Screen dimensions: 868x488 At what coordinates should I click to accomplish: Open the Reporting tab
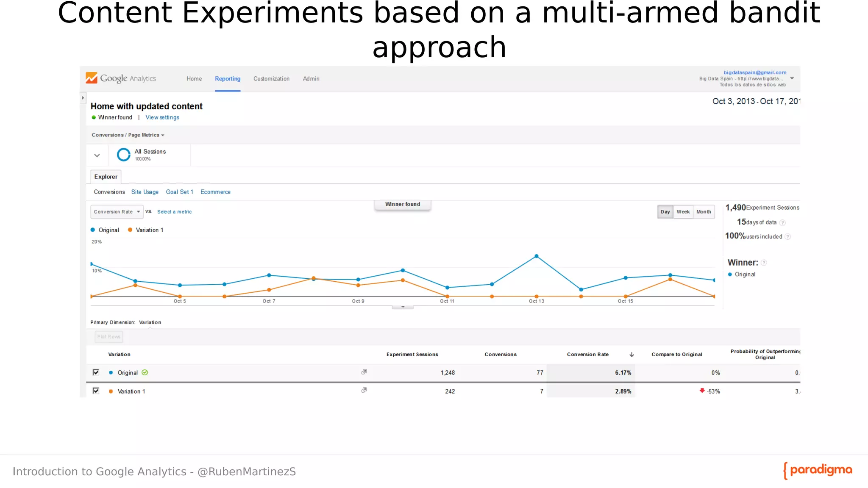point(228,79)
